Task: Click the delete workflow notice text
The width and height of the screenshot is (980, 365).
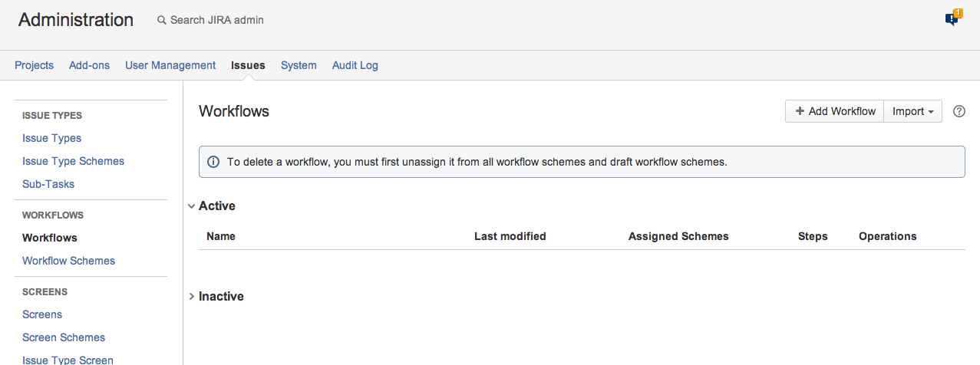Action: point(477,162)
